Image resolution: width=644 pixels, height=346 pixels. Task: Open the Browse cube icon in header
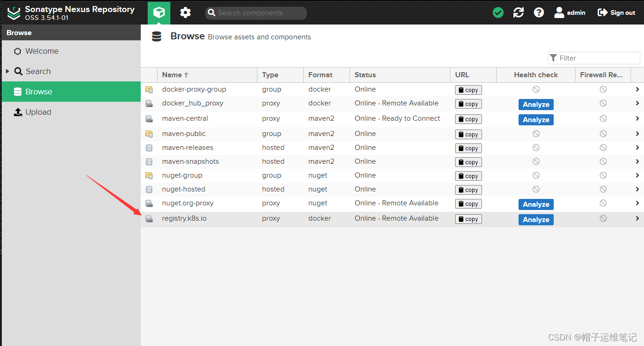pos(159,12)
